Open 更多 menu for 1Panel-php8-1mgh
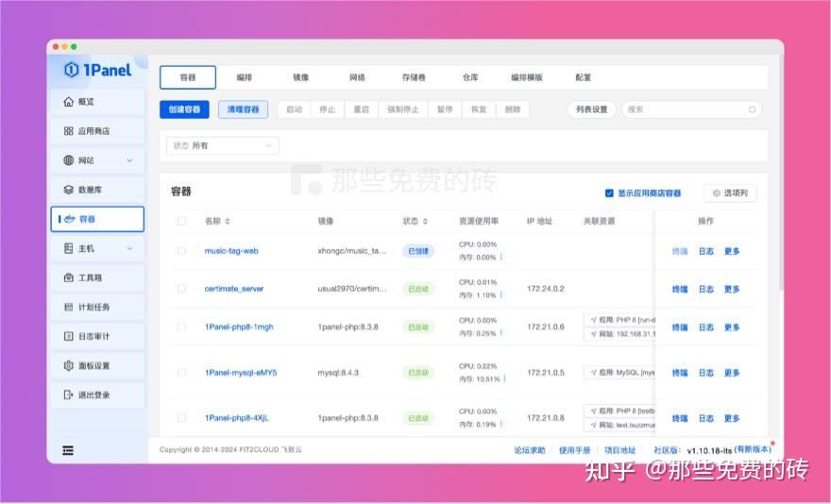The width and height of the screenshot is (831, 504). (732, 328)
